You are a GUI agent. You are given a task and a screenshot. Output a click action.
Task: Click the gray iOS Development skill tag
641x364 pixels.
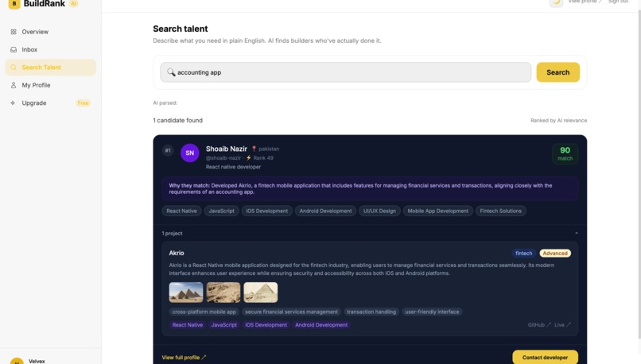267,211
